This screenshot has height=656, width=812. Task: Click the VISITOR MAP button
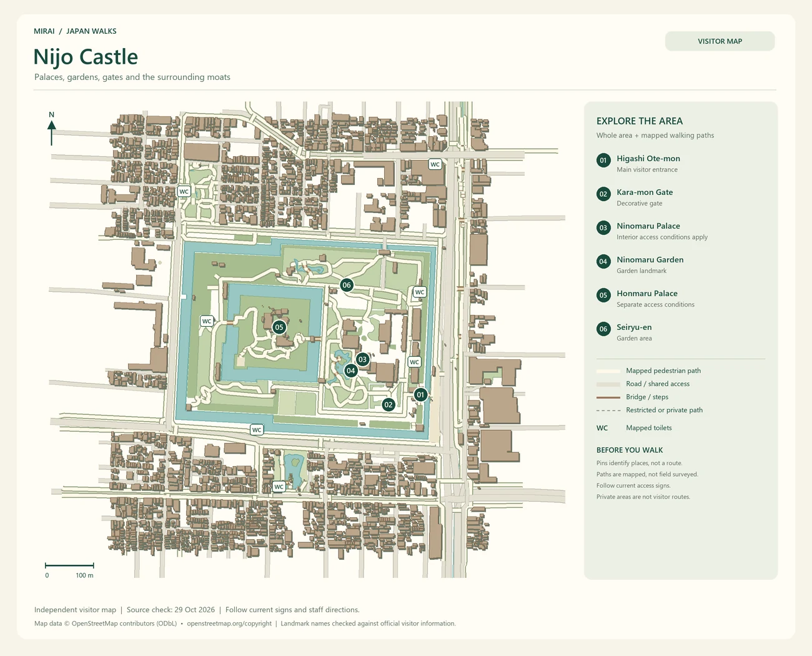720,41
